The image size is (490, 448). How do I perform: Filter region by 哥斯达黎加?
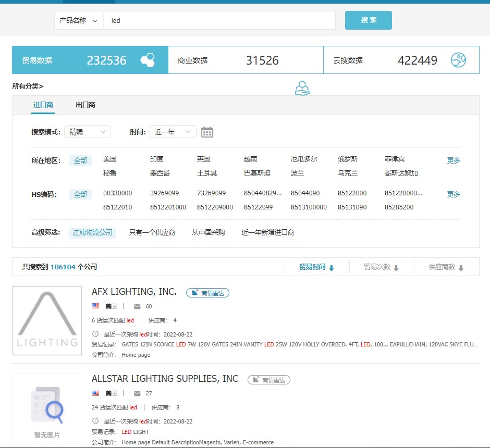pos(401,173)
